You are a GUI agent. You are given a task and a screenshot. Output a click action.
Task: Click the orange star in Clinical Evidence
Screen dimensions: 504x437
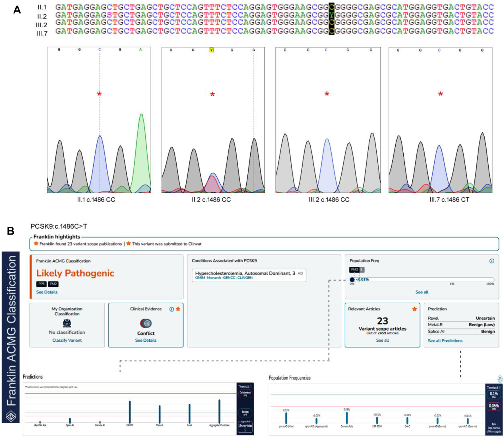point(178,309)
